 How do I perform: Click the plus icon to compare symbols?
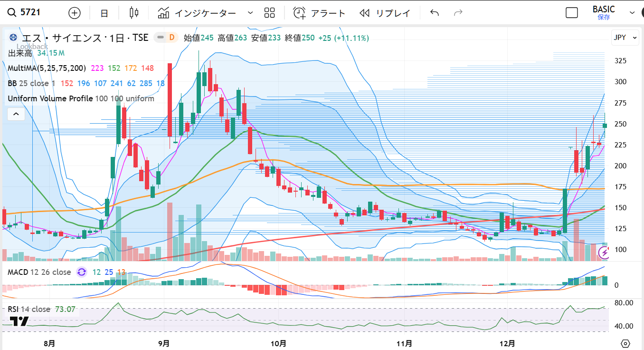click(75, 13)
